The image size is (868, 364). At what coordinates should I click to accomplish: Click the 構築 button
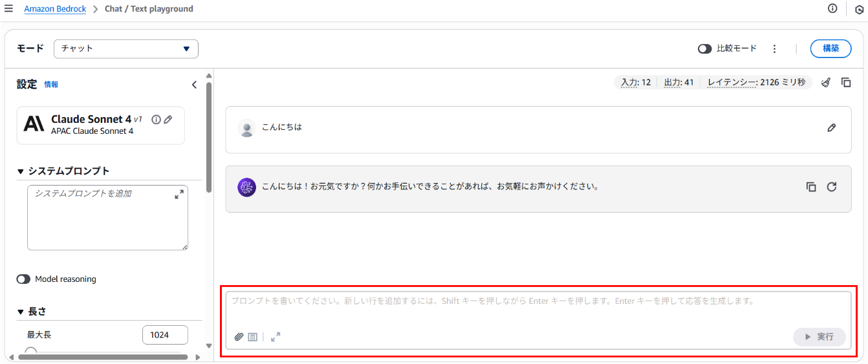tap(830, 48)
